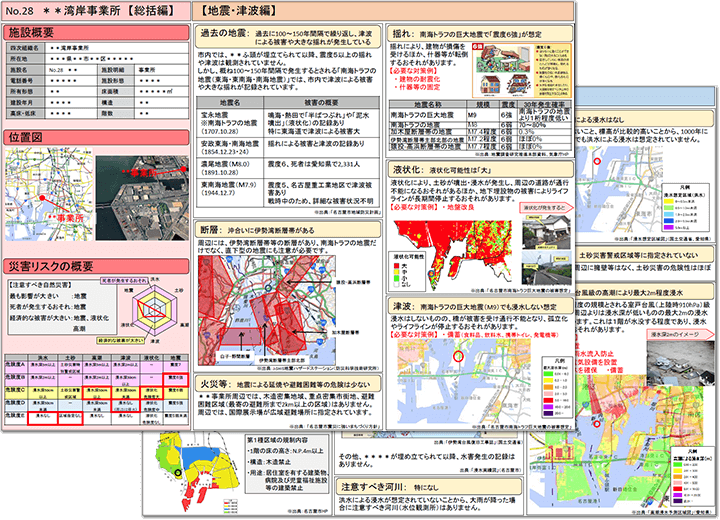Click the '揺れ' heading
This screenshot has width=720, height=520.
(481, 34)
